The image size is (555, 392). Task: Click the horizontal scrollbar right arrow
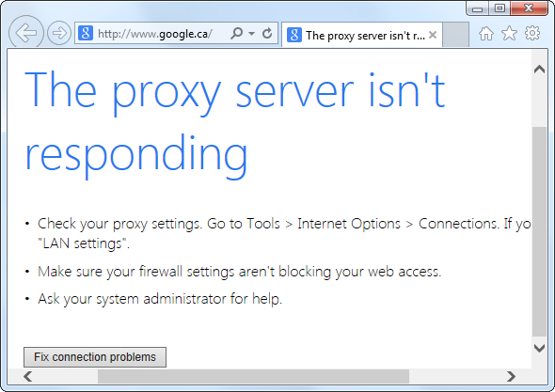[511, 376]
